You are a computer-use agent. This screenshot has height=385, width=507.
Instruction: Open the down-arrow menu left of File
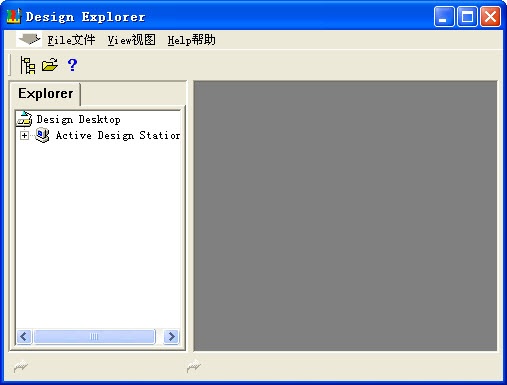pos(29,39)
